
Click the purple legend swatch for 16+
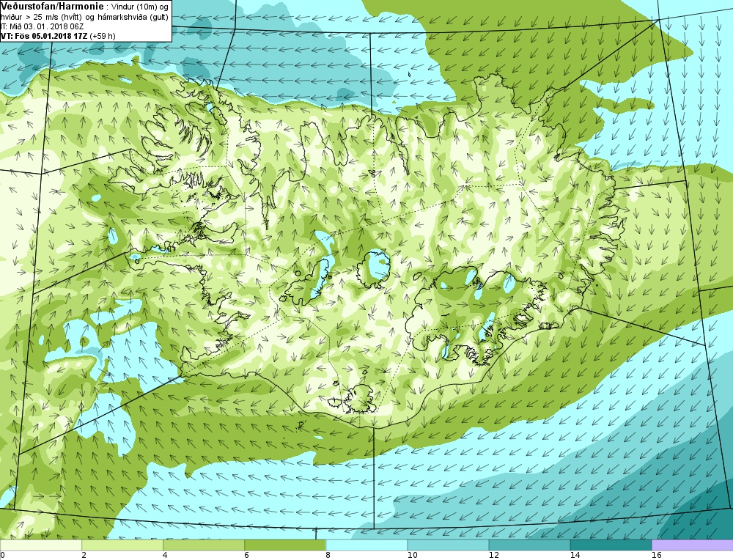(x=693, y=545)
